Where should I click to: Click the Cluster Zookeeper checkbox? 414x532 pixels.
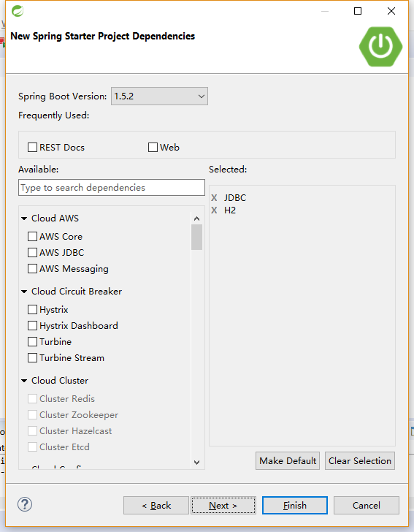click(x=33, y=414)
